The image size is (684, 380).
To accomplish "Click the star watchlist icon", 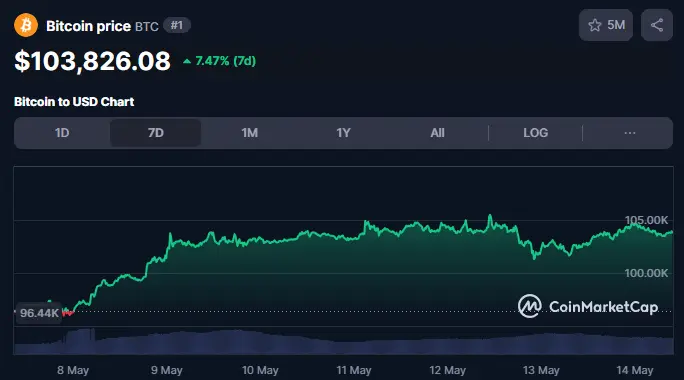I will [x=595, y=25].
